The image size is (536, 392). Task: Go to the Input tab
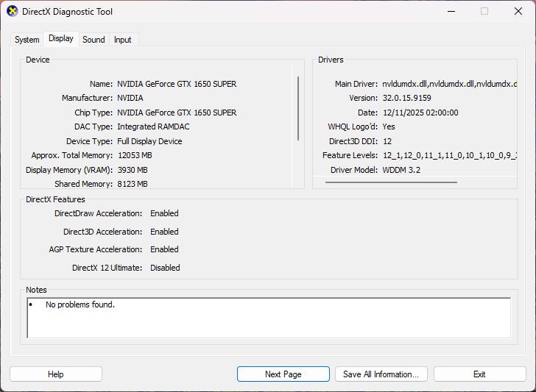click(123, 40)
